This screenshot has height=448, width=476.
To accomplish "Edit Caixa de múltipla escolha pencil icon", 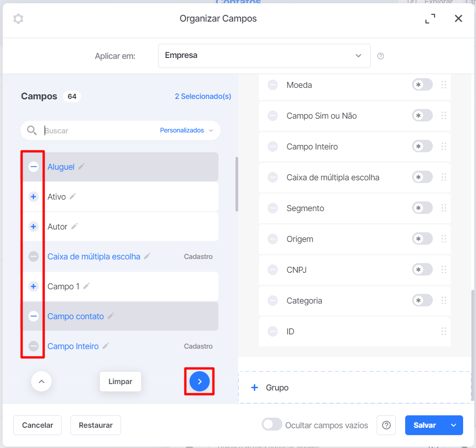I will (147, 256).
